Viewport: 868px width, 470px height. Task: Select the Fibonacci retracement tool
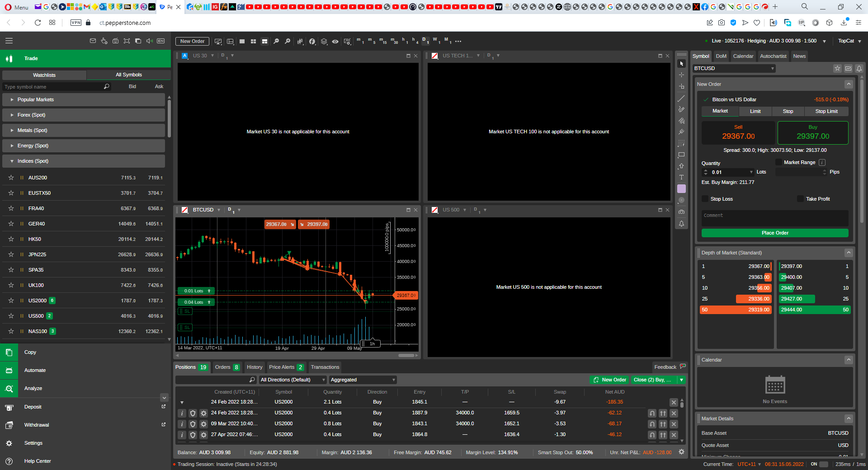(681, 143)
